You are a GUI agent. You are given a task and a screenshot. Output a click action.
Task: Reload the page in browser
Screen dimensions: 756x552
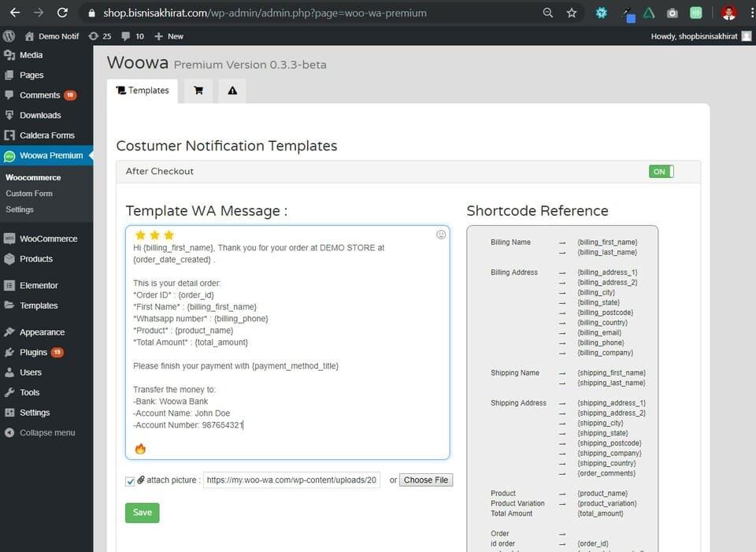tap(62, 13)
